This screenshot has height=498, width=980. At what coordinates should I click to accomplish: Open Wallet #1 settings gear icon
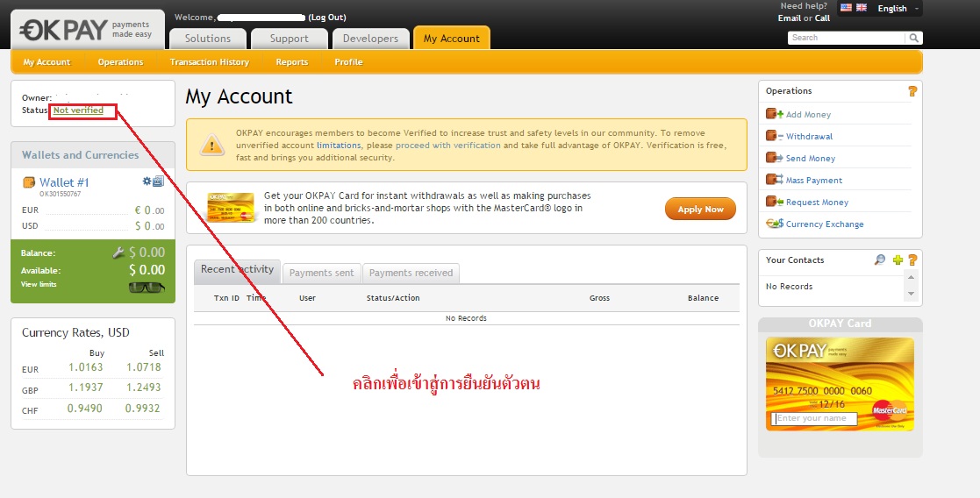coord(147,181)
